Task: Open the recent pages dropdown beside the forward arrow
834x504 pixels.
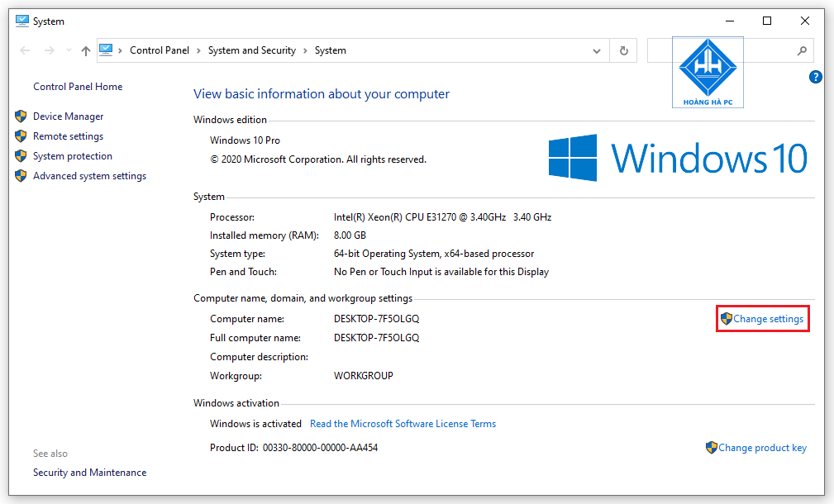Action: 68,50
